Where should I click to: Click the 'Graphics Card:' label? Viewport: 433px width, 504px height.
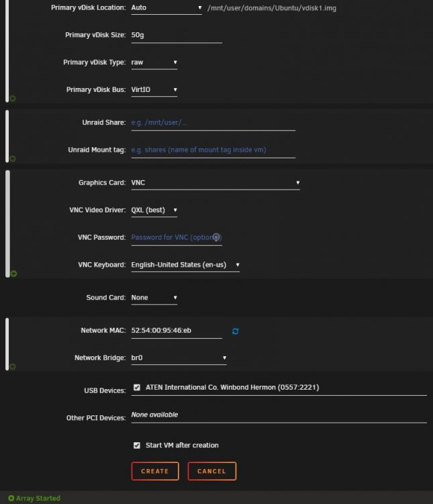click(x=102, y=183)
